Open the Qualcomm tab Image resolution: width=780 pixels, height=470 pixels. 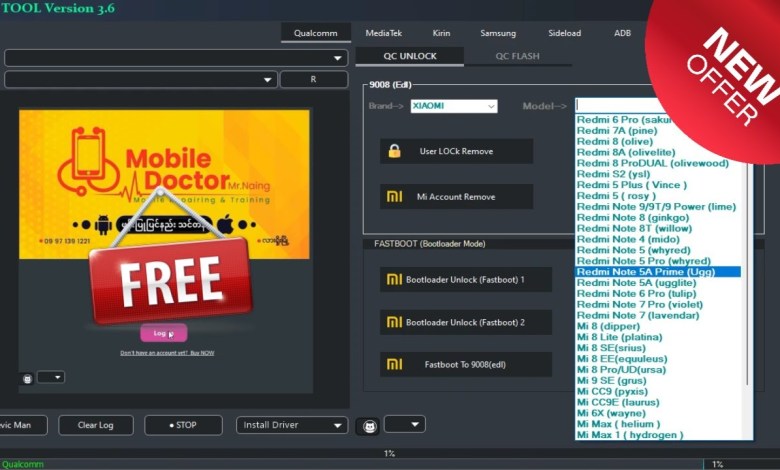pos(315,33)
